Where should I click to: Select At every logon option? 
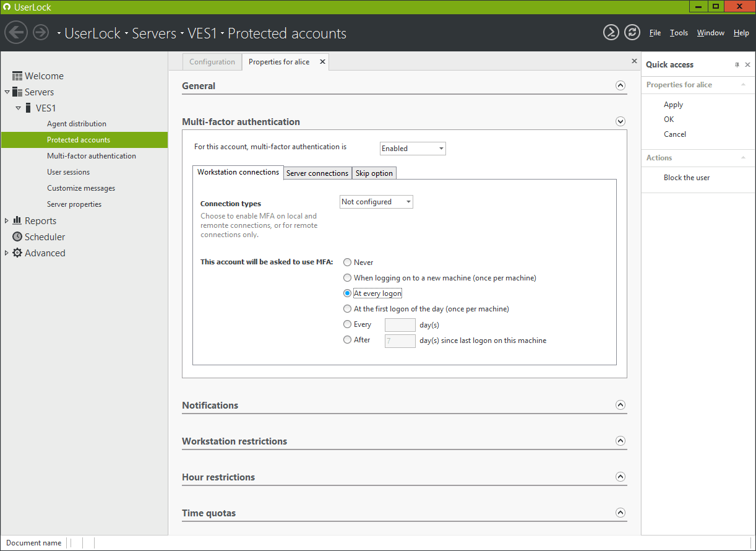pyautogui.click(x=347, y=293)
